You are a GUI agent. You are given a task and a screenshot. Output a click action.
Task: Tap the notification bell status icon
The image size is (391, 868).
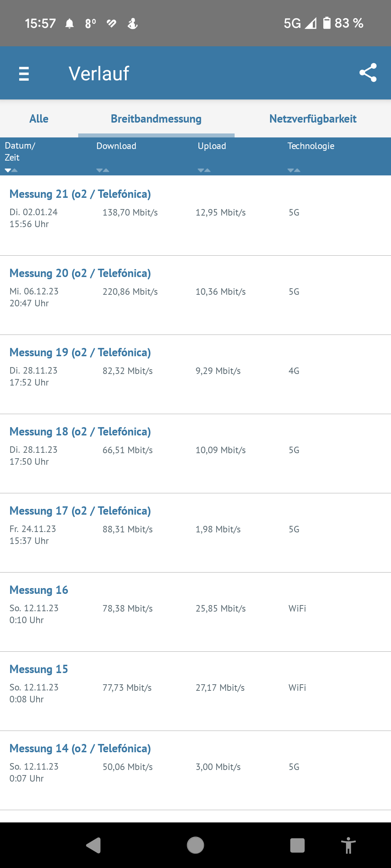(70, 24)
